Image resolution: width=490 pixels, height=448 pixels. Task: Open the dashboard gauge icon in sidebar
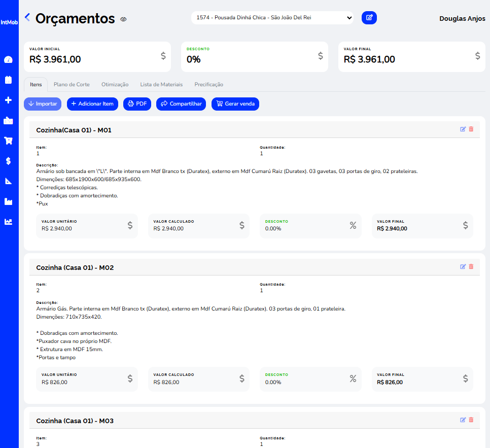tap(8, 60)
